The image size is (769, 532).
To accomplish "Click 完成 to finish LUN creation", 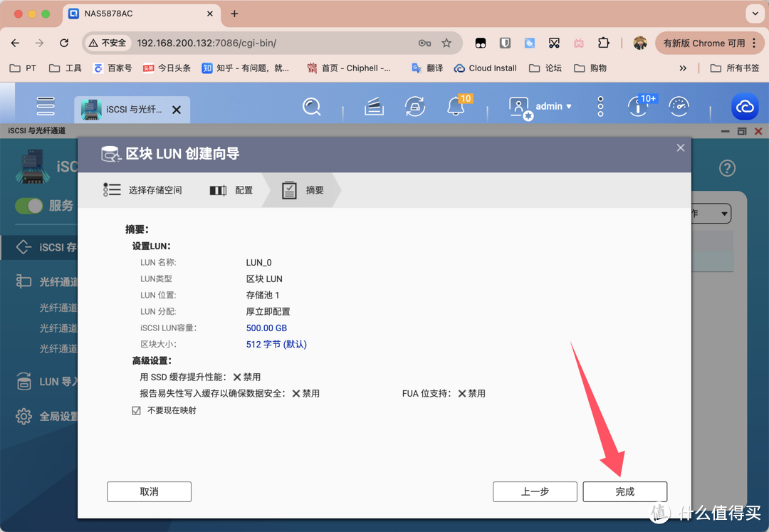I will [624, 491].
